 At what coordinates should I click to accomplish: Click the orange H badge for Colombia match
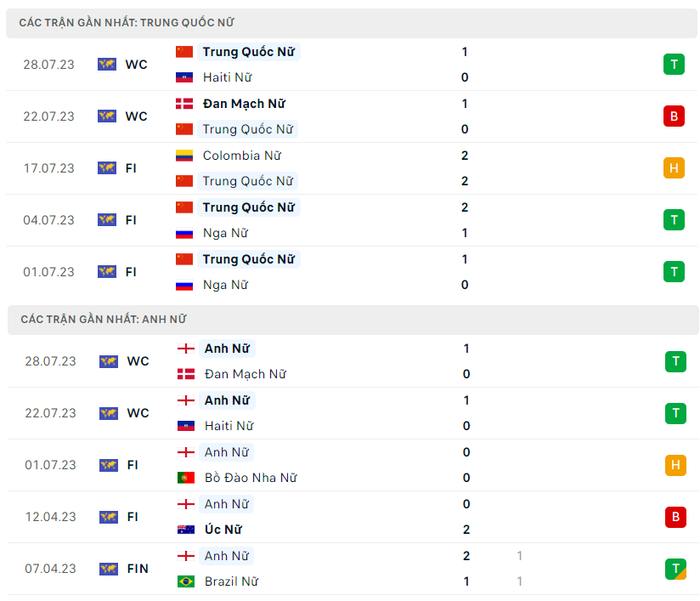coord(674,168)
